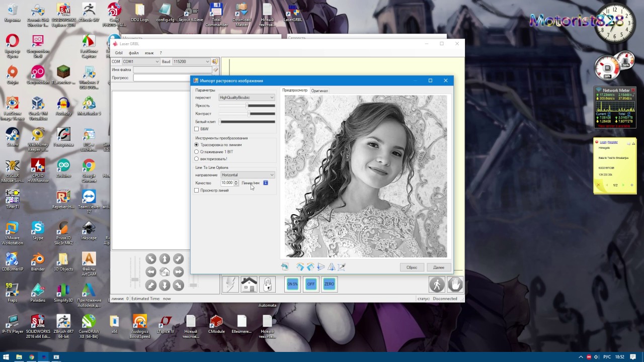Viewport: 644px width, 362px height.
Task: Switch to the Предпросмотр tab
Action: pyautogui.click(x=295, y=90)
